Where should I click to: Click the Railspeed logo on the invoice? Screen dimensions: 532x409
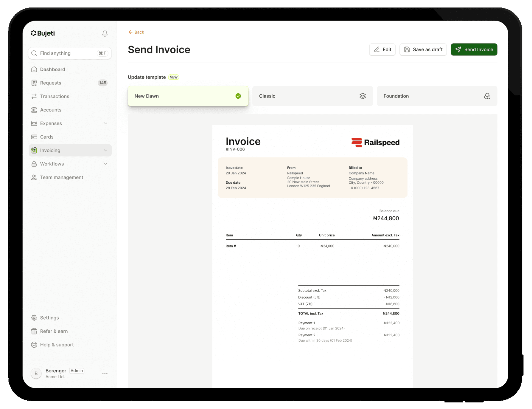(375, 142)
